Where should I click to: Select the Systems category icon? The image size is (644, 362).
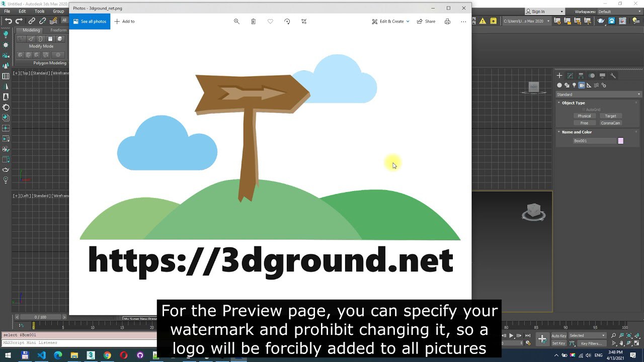603,85
